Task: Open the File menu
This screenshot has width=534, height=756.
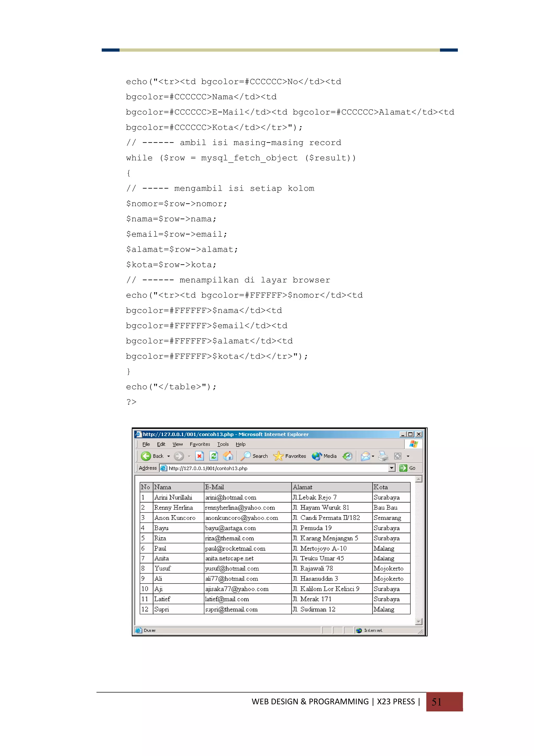Action: pyautogui.click(x=146, y=444)
